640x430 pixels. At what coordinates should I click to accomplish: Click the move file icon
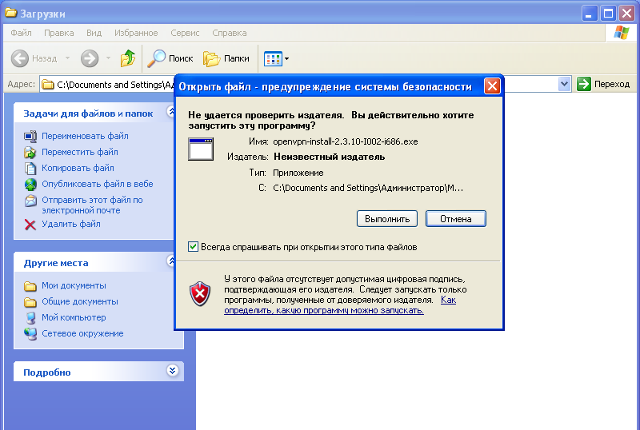(x=30, y=152)
